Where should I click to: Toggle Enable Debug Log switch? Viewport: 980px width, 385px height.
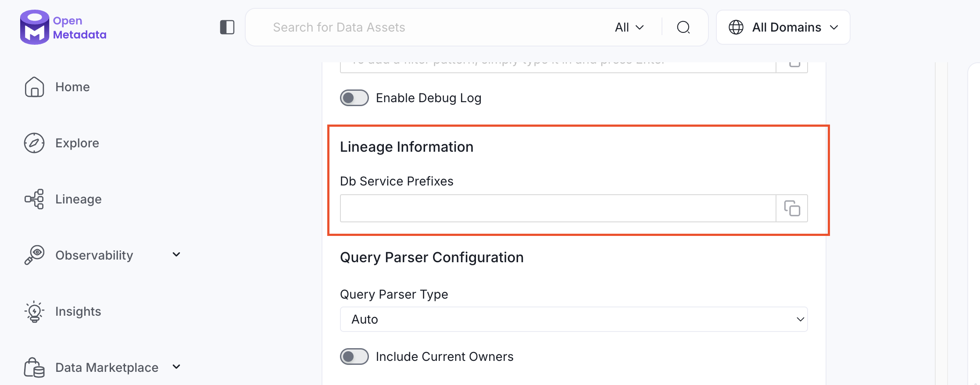(354, 98)
